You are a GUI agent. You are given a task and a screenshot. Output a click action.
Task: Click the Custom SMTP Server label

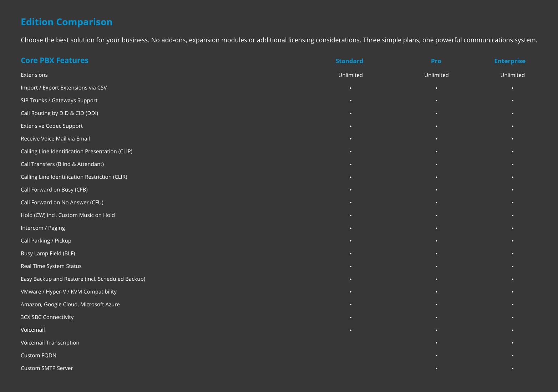pyautogui.click(x=47, y=368)
